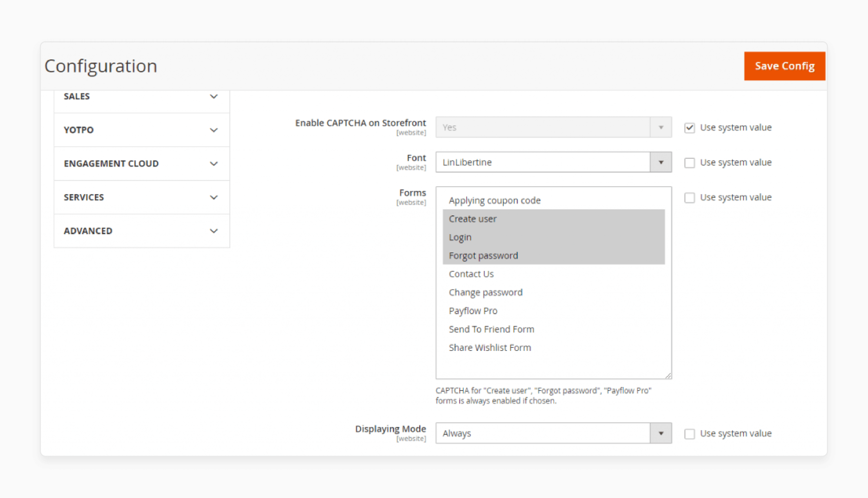The width and height of the screenshot is (868, 498).
Task: Open the SERVICES configuration tab
Action: (142, 197)
